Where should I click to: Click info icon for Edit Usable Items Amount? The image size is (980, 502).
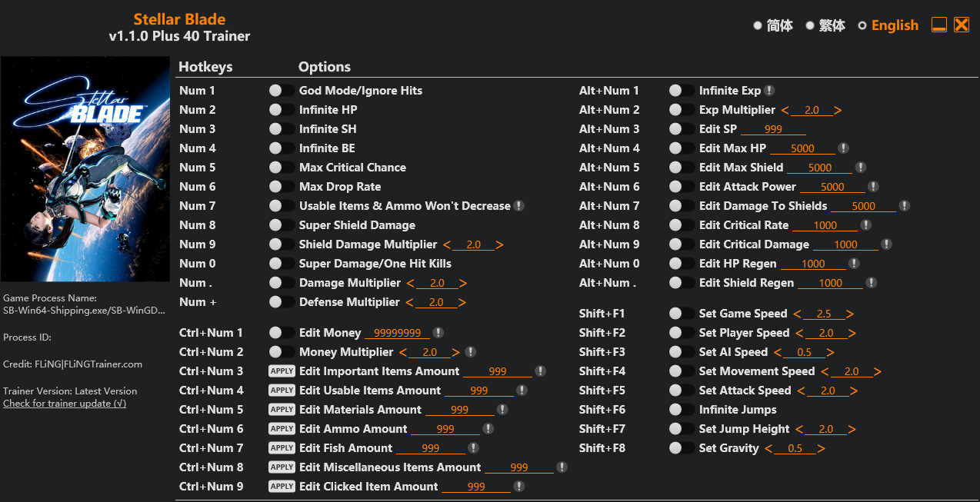[x=522, y=391]
